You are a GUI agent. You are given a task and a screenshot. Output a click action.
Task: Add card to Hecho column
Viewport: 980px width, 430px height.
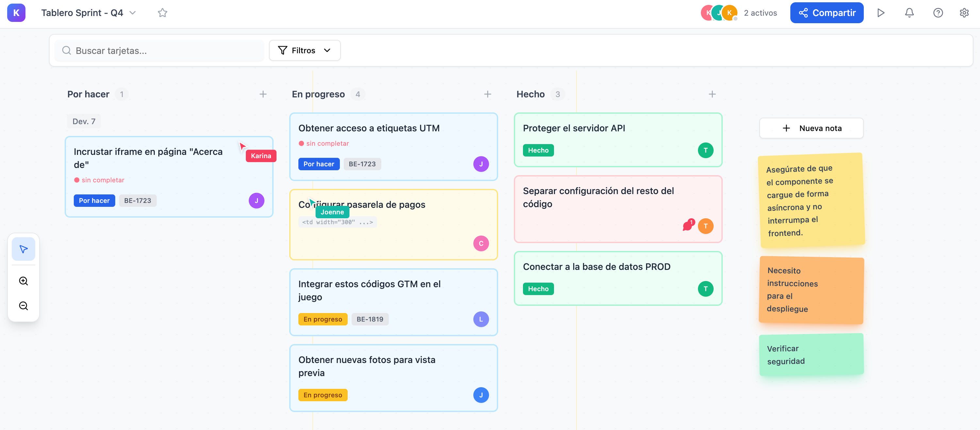(712, 94)
